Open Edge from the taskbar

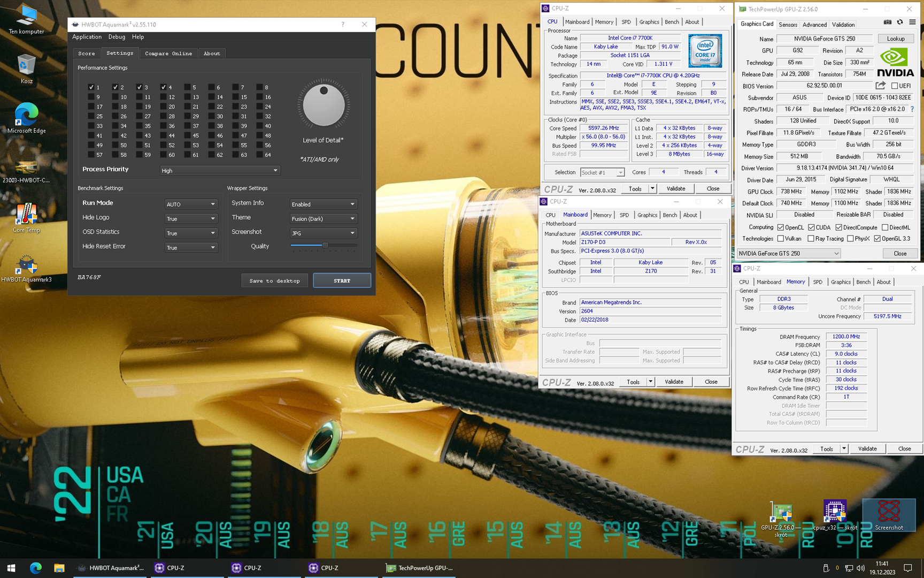pos(36,568)
